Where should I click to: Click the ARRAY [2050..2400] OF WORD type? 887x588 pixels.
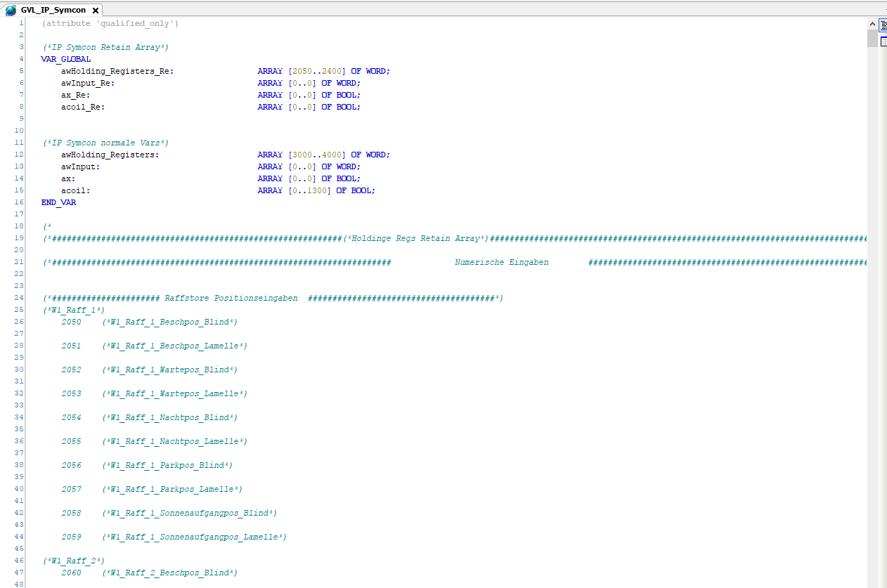point(323,72)
